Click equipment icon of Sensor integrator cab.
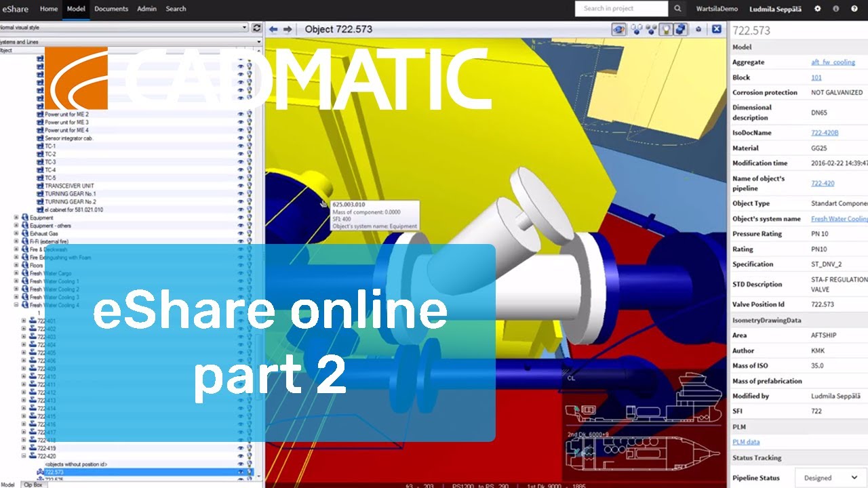This screenshot has height=488, width=868. pos(40,138)
